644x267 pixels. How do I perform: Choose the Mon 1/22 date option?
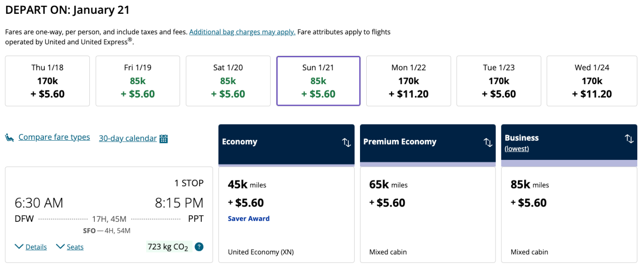pos(408,81)
